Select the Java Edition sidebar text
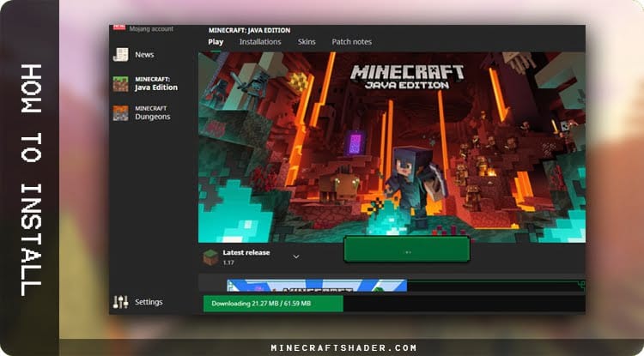The width and height of the screenshot is (644, 356). 156,84
